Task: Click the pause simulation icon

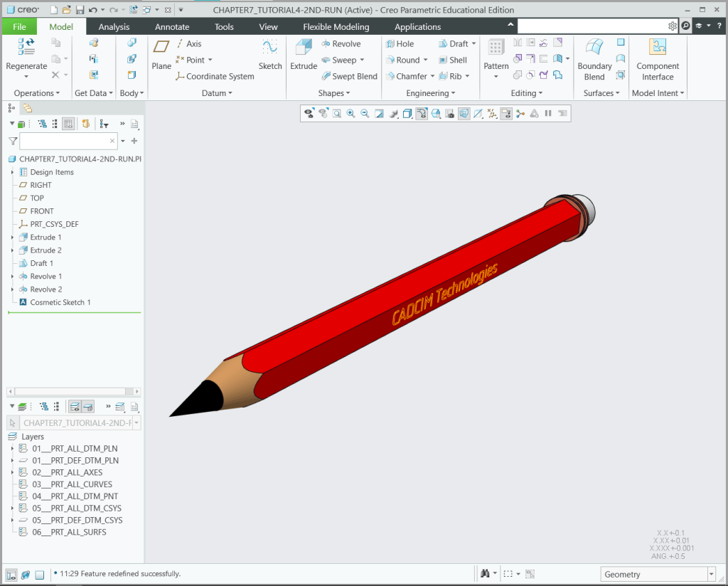Action: tap(548, 113)
